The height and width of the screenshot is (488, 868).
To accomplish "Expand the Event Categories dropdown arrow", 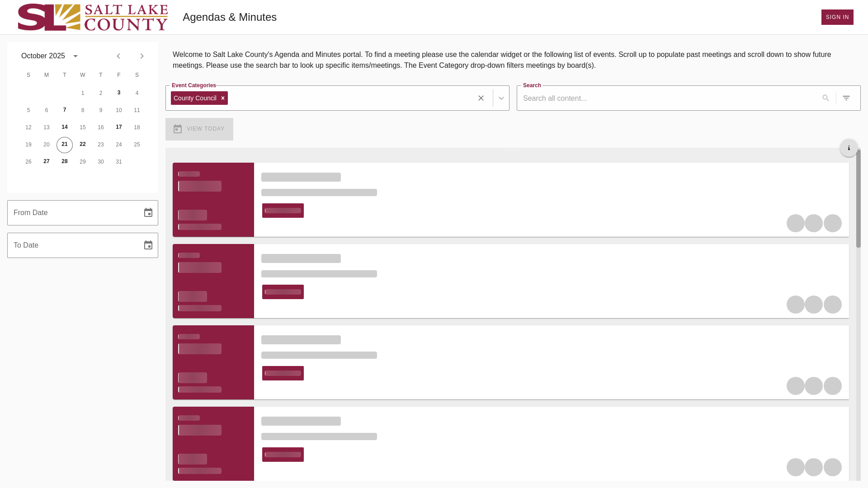I will [501, 98].
